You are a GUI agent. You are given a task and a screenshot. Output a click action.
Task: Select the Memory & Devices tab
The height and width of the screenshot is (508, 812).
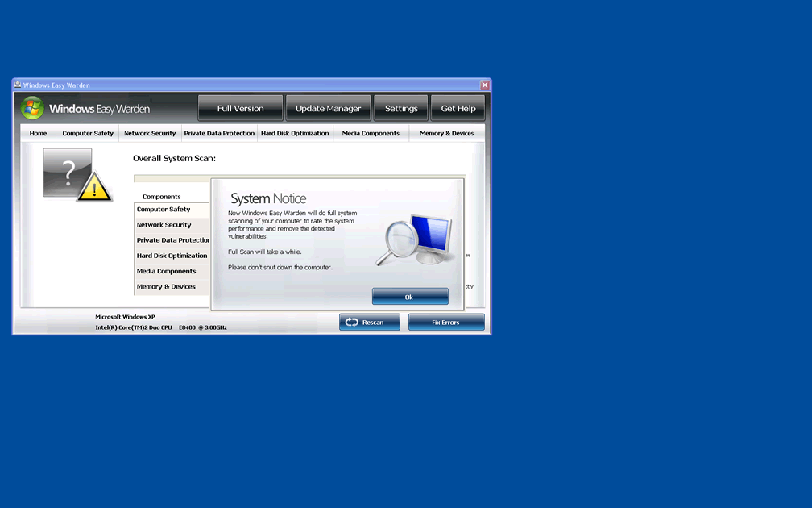tap(446, 134)
